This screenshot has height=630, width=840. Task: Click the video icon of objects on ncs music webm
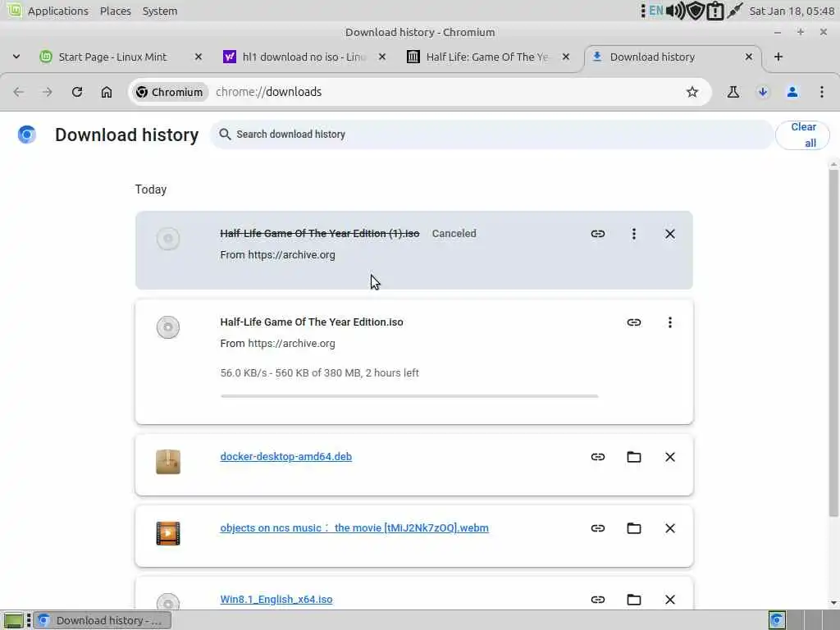[x=168, y=533]
